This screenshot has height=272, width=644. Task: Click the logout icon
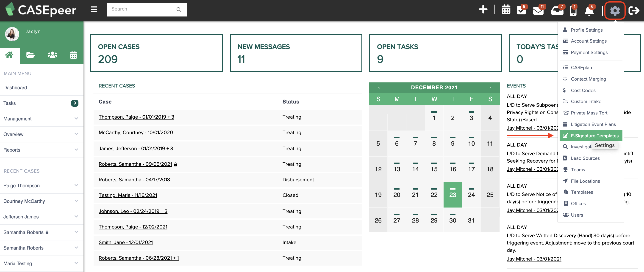click(x=634, y=11)
